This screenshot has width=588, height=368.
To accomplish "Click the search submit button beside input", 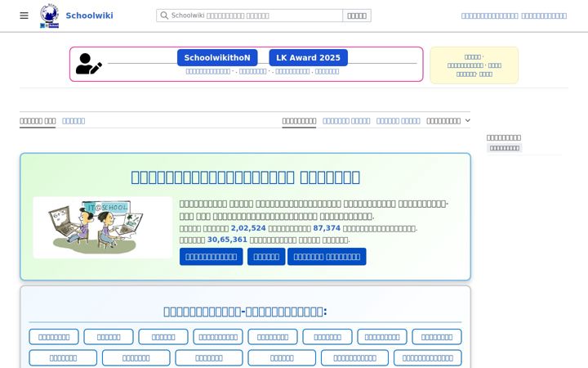I will [357, 16].
